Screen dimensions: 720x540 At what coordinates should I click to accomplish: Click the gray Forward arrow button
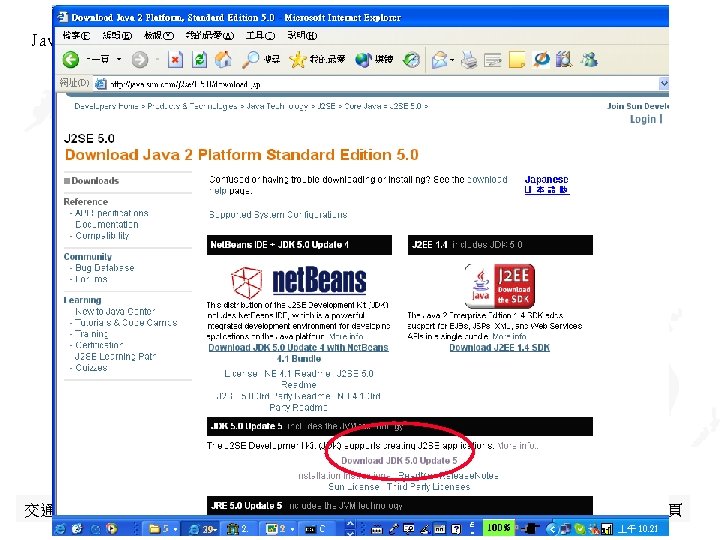click(140, 59)
